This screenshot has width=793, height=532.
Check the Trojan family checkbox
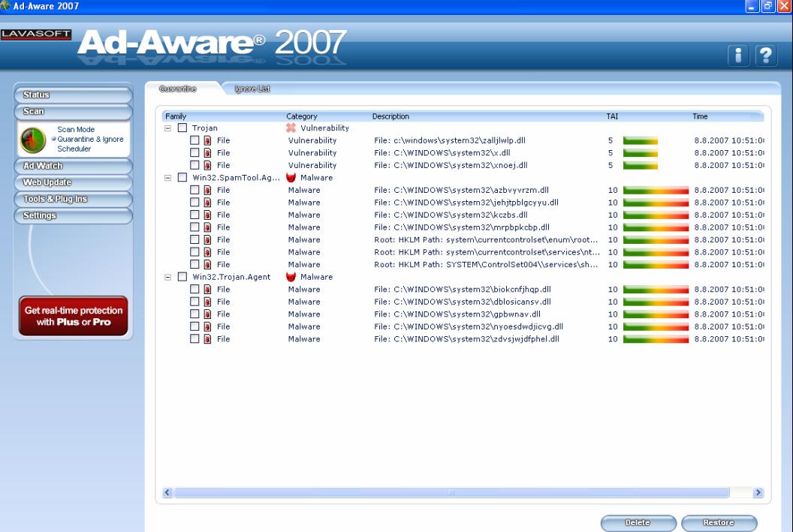click(x=182, y=128)
